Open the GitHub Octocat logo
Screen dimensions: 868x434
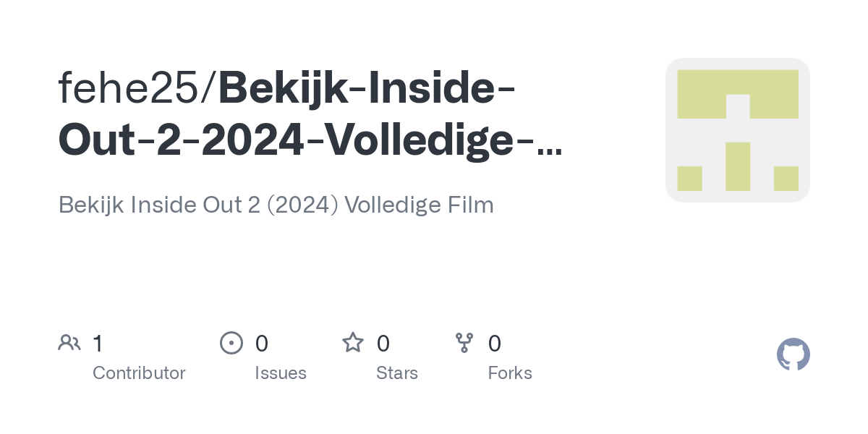point(793,354)
